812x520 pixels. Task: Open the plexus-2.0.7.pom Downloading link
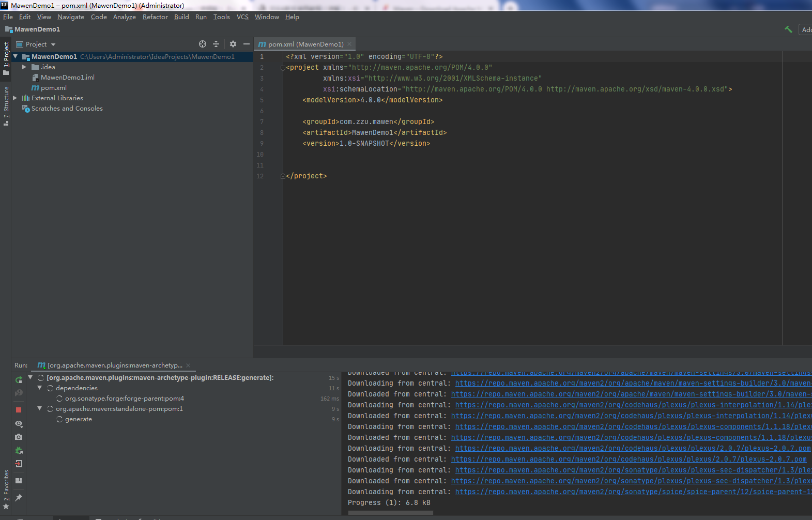tap(633, 449)
